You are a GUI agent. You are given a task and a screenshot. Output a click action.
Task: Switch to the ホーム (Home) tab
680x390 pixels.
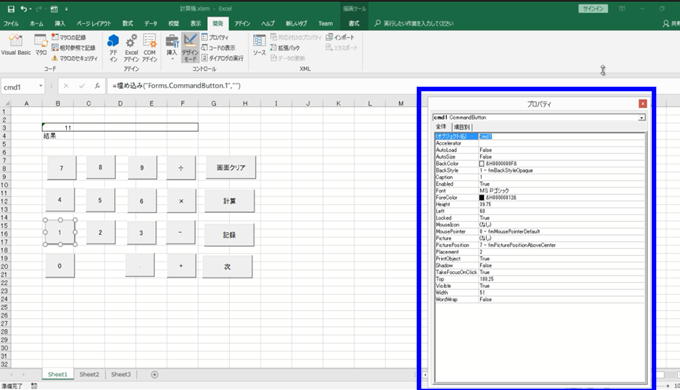pyautogui.click(x=36, y=23)
